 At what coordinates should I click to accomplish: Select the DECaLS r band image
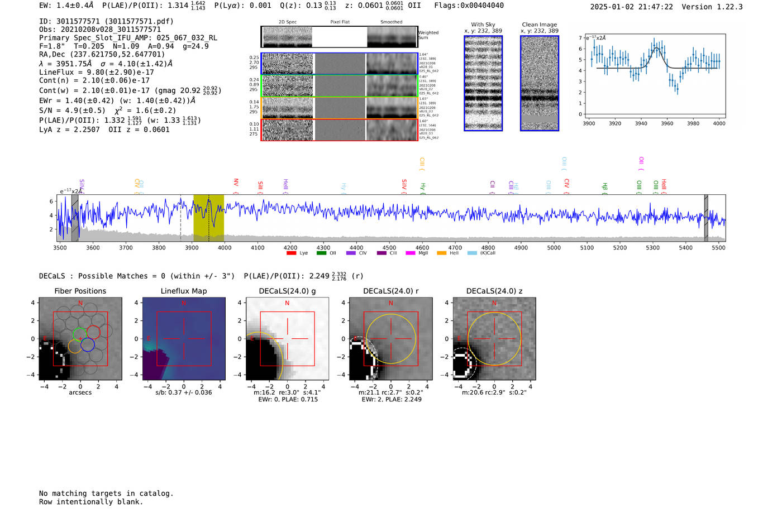[390, 339]
